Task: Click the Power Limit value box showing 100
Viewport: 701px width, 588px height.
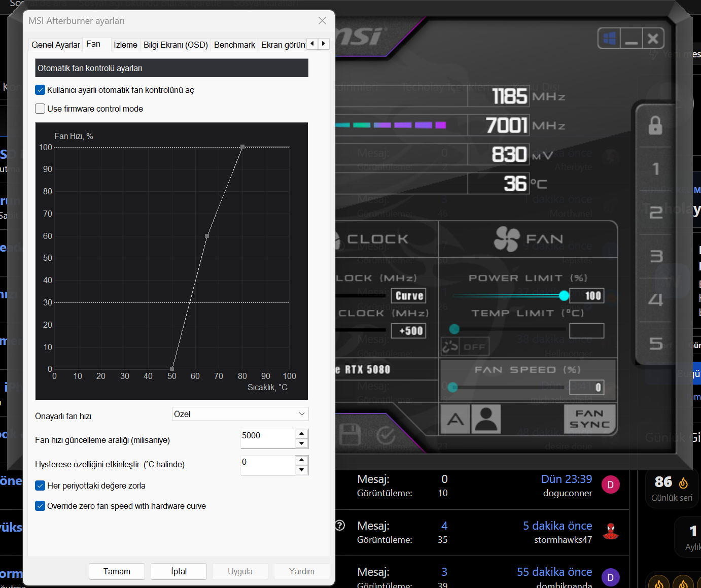Action: click(x=587, y=296)
